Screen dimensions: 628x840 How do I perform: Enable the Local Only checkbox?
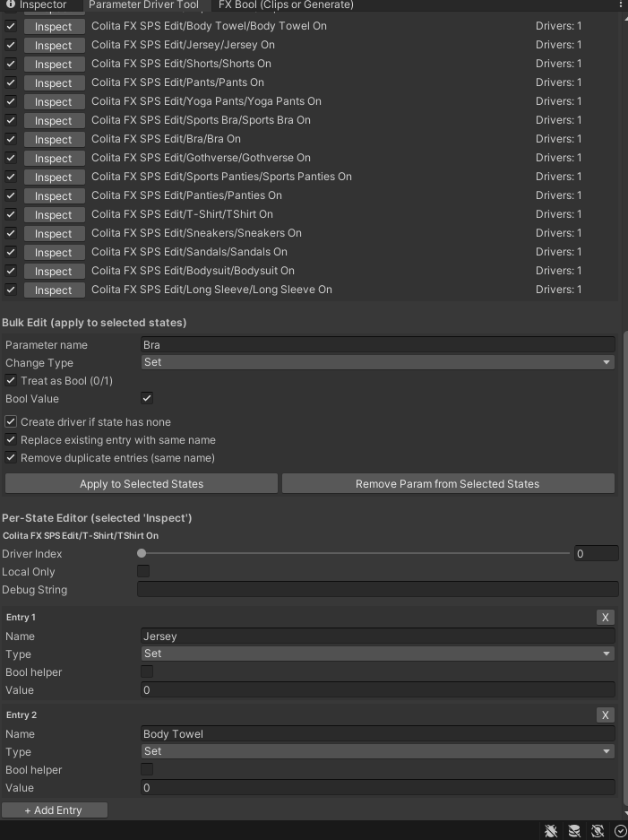pyautogui.click(x=143, y=571)
